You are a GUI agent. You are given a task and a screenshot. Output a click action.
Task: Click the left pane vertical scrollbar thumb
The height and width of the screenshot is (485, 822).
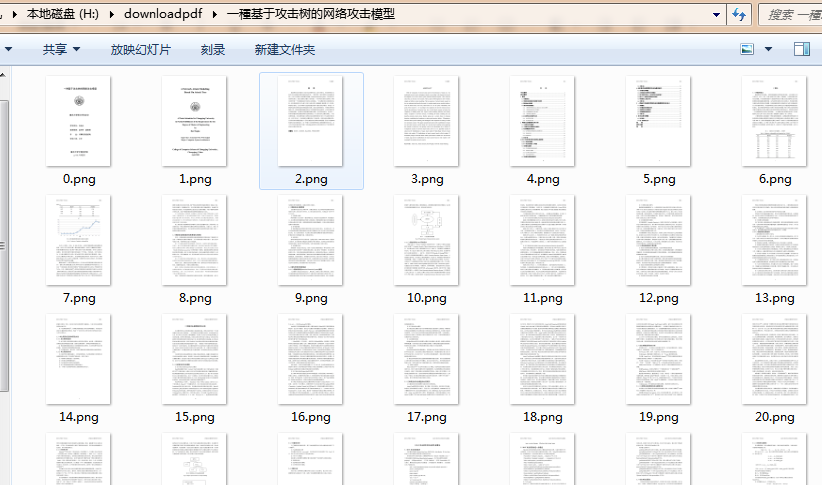pos(4,245)
